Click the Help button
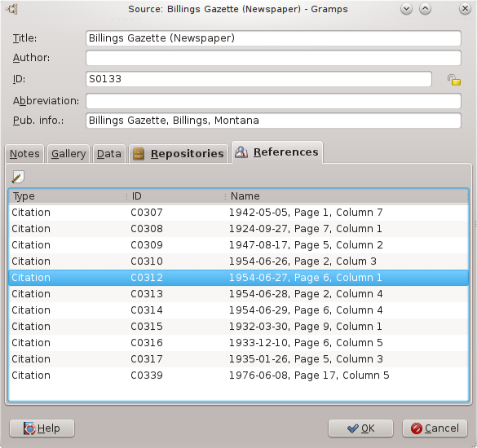 [x=42, y=428]
